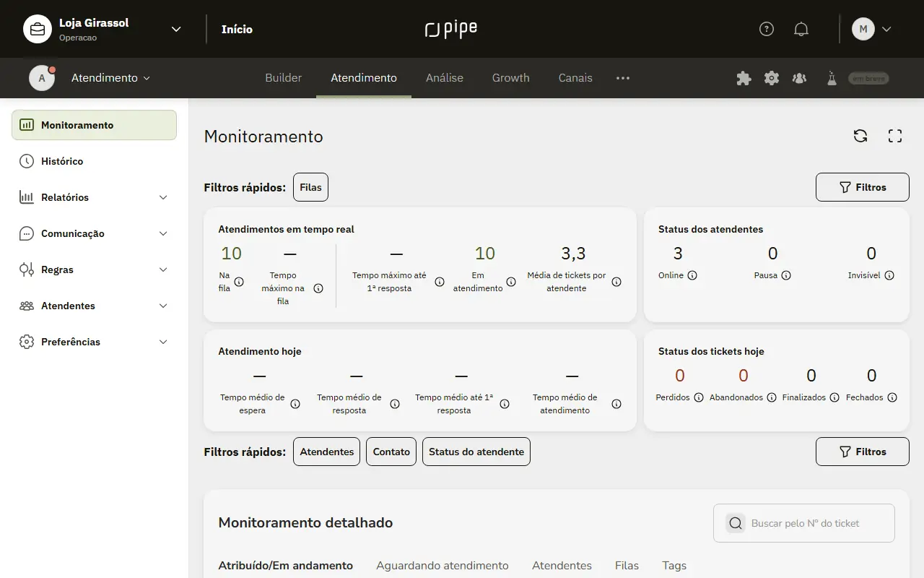Click info icon beside Abandonados
The height and width of the screenshot is (578, 924).
[x=772, y=397]
